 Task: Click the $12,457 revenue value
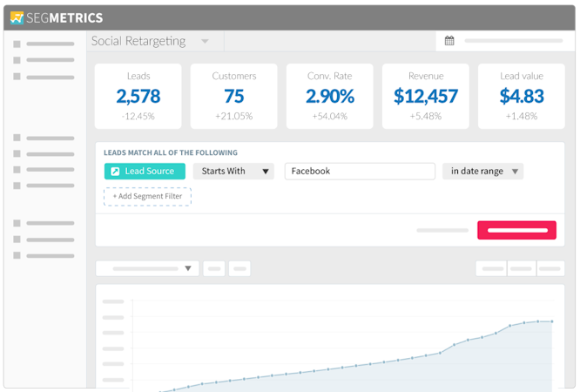click(x=425, y=96)
